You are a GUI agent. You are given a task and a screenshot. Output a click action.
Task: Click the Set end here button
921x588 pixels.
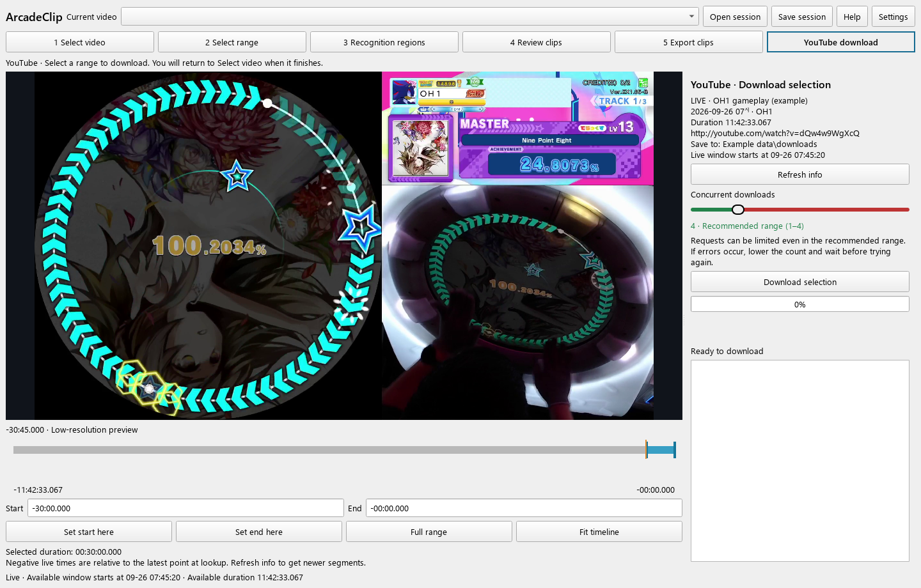pos(259,532)
